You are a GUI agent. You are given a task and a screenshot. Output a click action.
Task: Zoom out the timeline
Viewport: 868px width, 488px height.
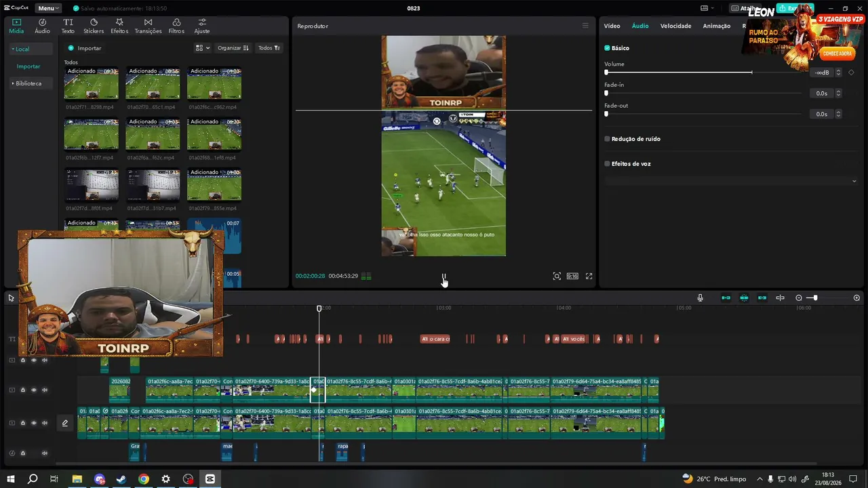point(799,298)
